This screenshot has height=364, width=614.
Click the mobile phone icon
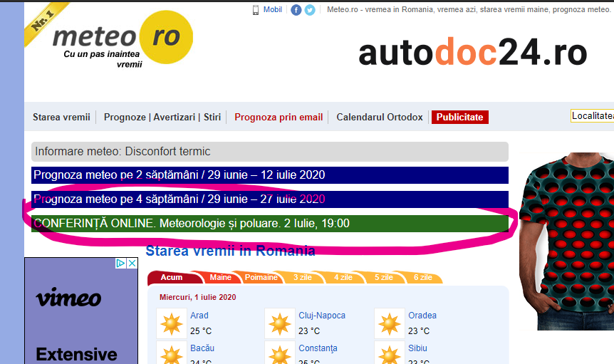click(x=256, y=10)
